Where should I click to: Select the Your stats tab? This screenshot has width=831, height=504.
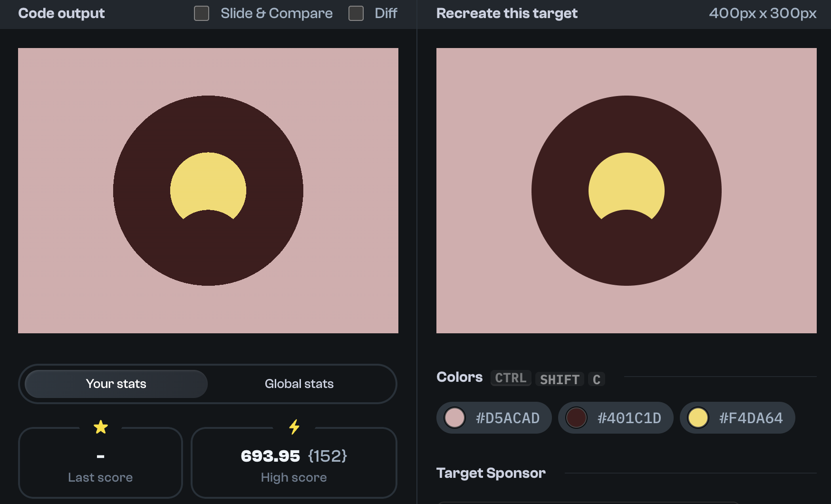[x=116, y=384]
